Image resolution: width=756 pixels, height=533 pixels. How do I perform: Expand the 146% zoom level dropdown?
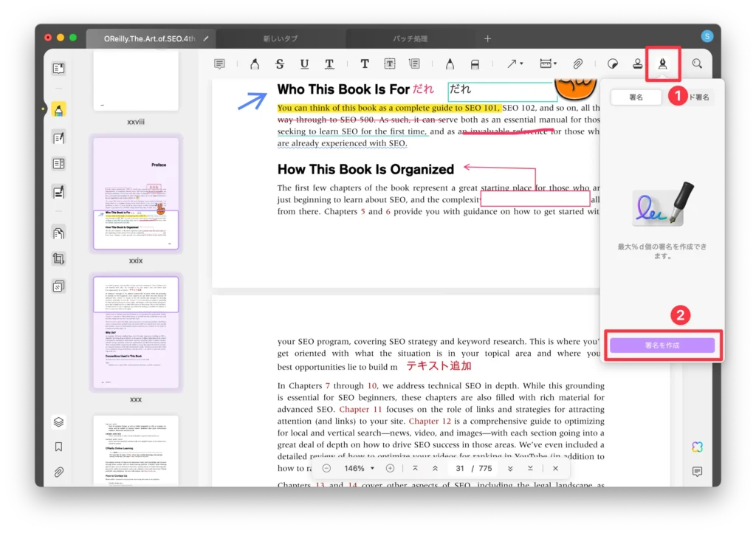[360, 468]
